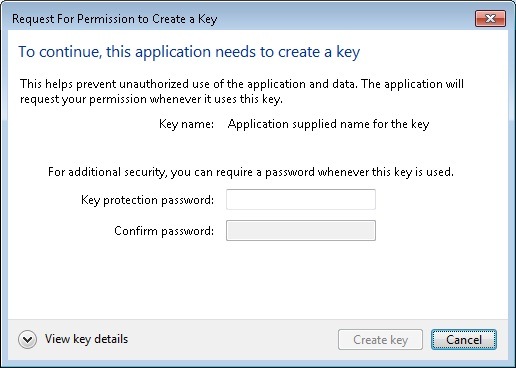The height and width of the screenshot is (368, 516).
Task: Click the Confirm password label
Action: click(x=164, y=231)
